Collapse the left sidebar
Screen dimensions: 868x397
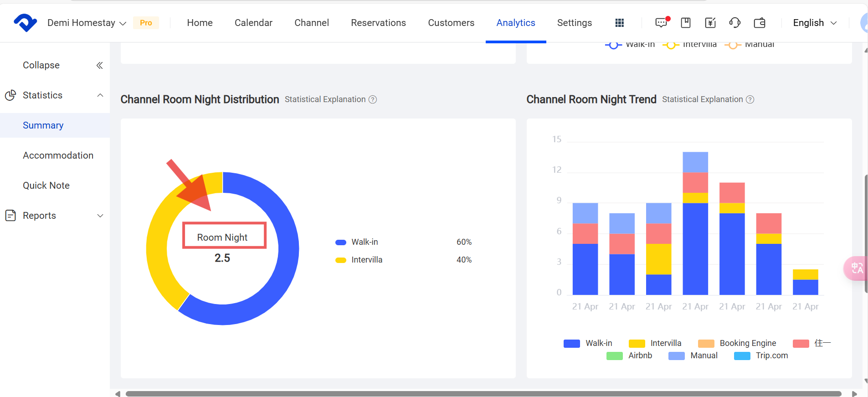(99, 65)
